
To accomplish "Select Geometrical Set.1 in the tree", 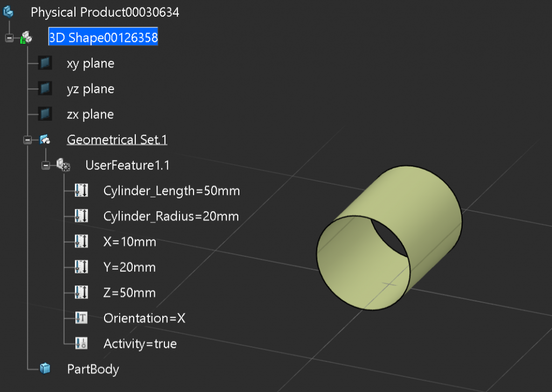I will pyautogui.click(x=117, y=140).
